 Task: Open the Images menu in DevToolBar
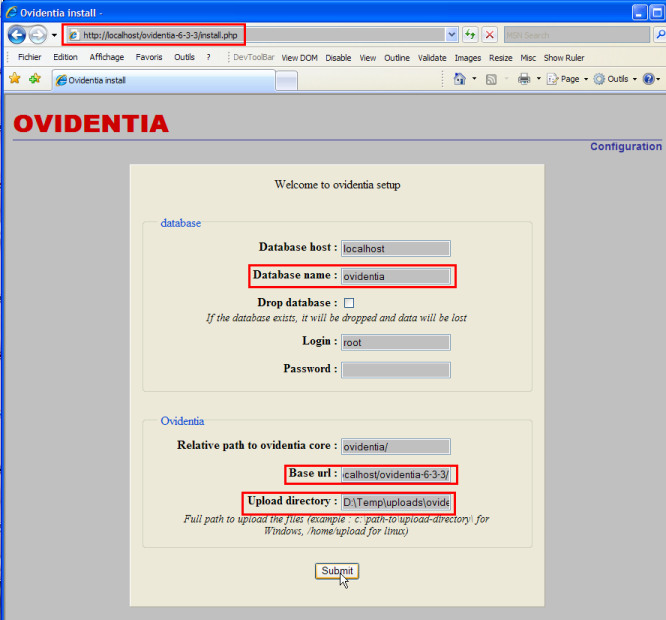[468, 58]
